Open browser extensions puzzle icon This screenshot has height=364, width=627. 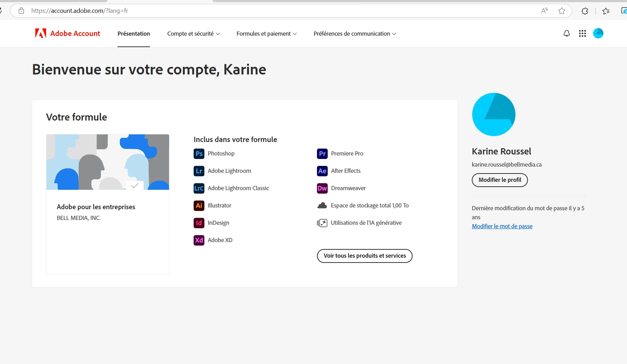[585, 11]
